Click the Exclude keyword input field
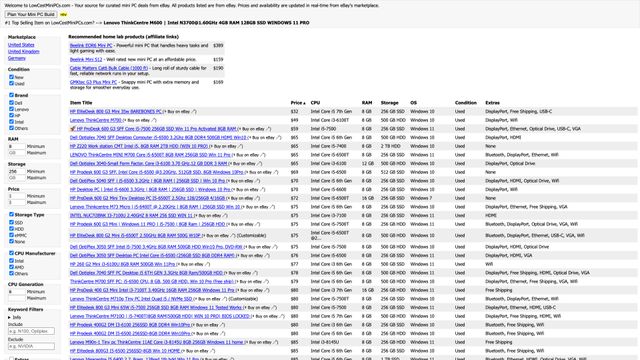 pos(31,346)
